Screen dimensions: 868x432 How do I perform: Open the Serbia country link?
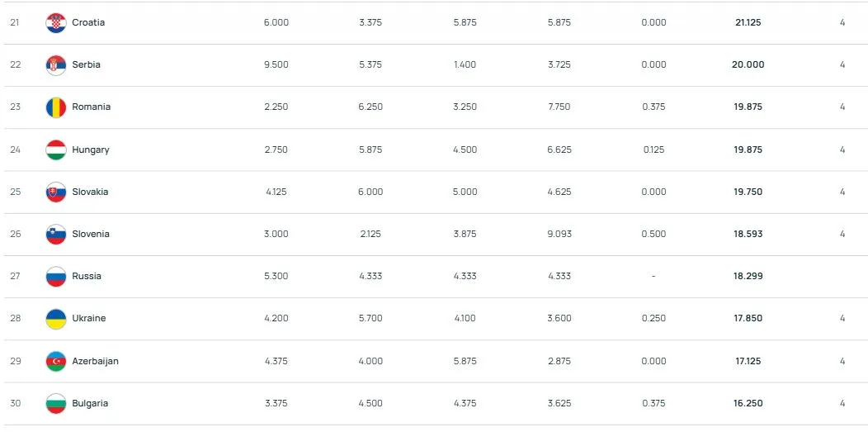(86, 65)
